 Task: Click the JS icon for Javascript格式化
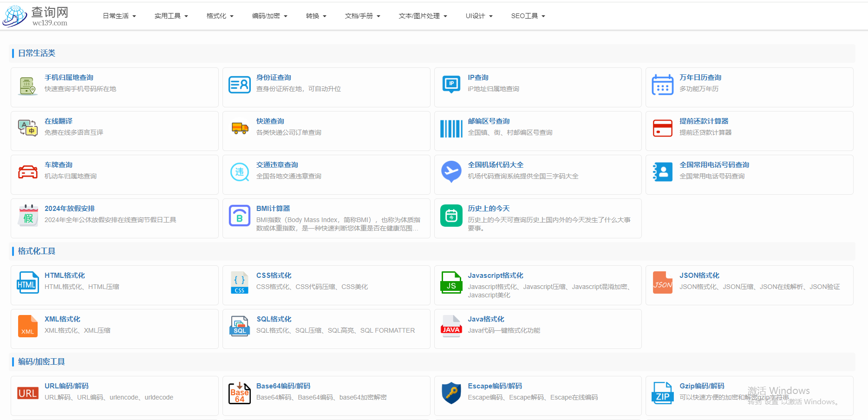coord(451,282)
